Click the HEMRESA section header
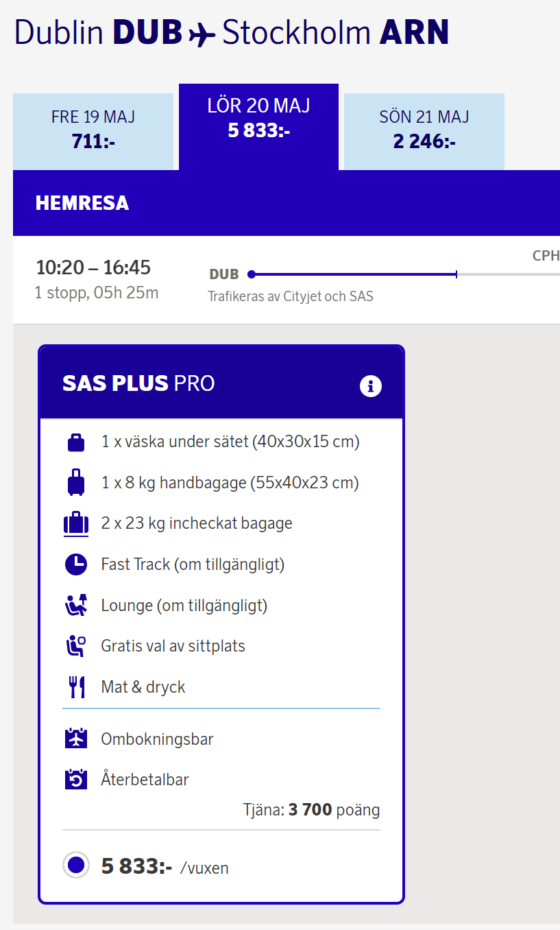Image resolution: width=560 pixels, height=930 pixels. tap(82, 203)
